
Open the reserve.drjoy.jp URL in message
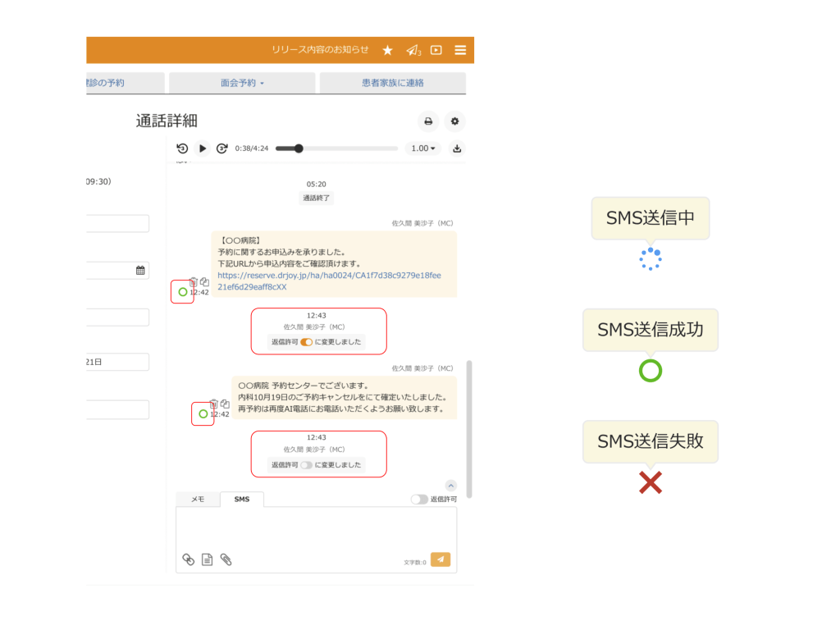click(x=328, y=276)
